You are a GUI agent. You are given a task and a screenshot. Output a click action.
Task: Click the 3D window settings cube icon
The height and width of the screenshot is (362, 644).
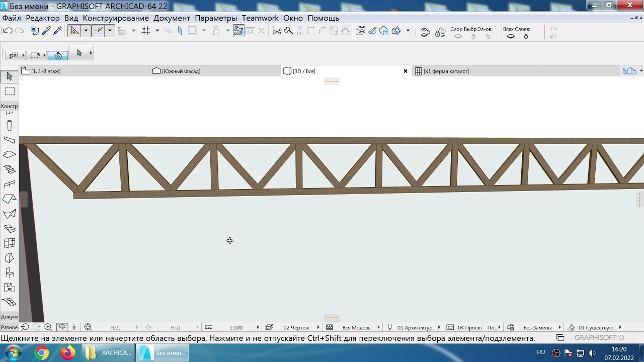(396, 31)
